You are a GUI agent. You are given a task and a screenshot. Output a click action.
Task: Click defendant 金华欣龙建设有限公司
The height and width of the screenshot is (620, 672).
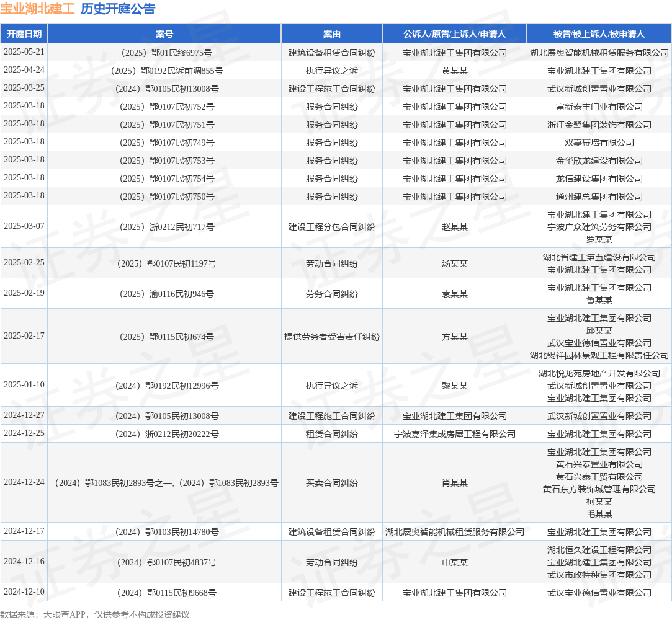click(x=599, y=161)
